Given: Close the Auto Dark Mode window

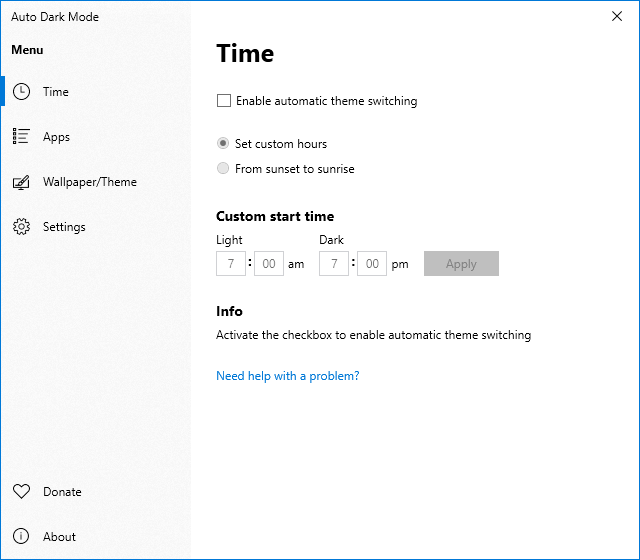Looking at the screenshot, I should (616, 16).
